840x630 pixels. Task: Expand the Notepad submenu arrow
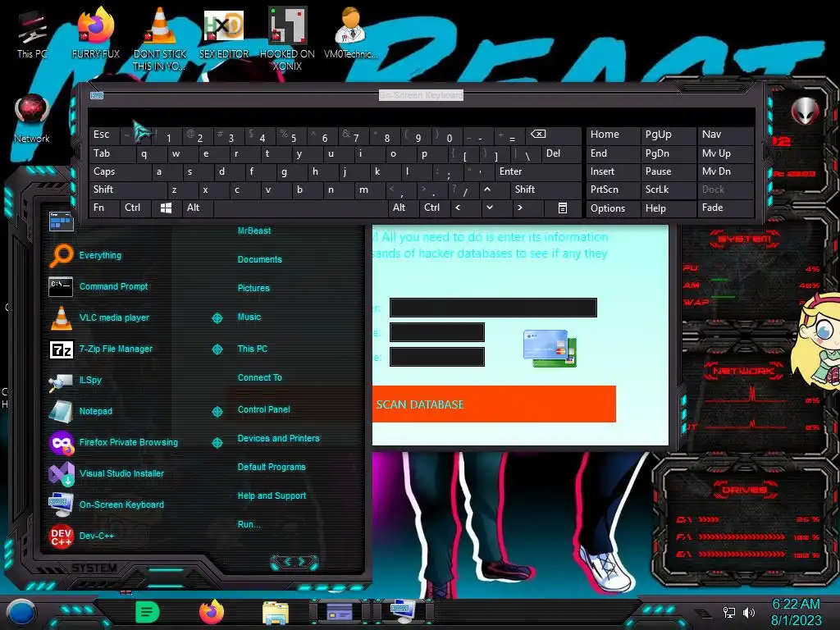tap(217, 412)
